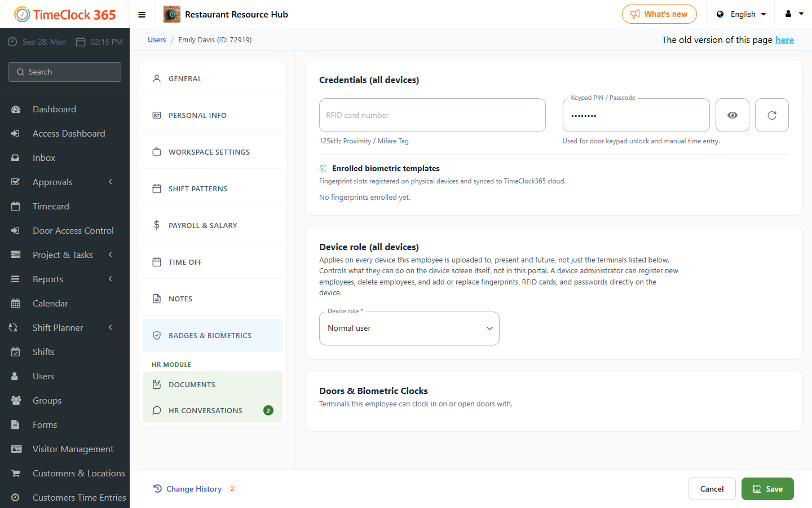Image resolution: width=812 pixels, height=508 pixels.
Task: Open the Time Off tab
Action: tap(213, 262)
